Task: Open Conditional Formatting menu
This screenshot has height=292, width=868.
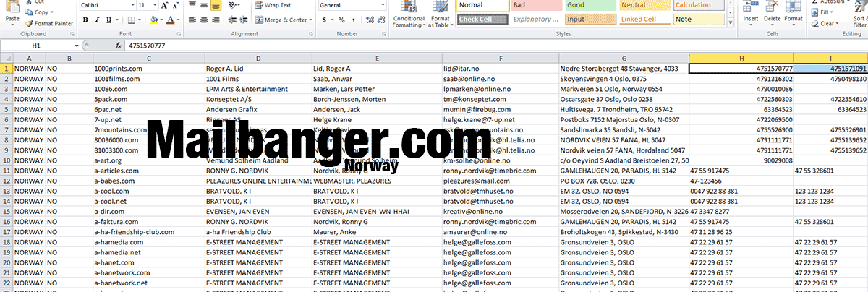Action: pyautogui.click(x=409, y=14)
